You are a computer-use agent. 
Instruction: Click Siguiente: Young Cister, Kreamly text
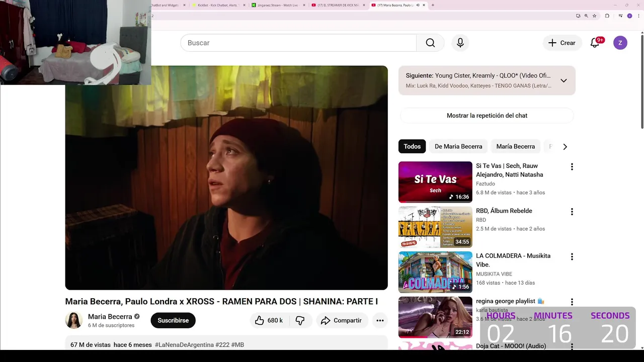[478, 75]
